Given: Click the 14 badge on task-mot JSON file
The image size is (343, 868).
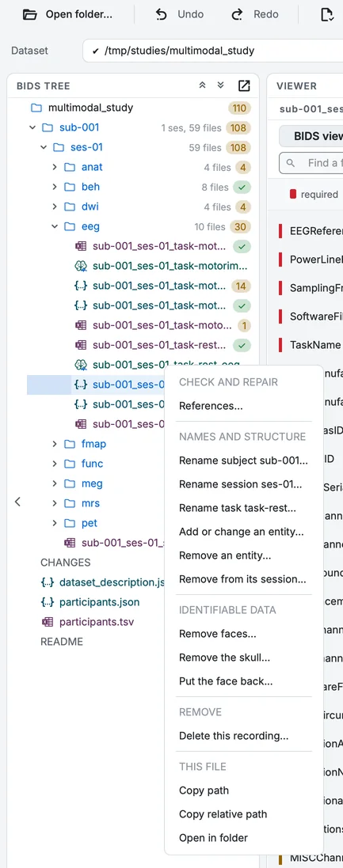Looking at the screenshot, I should (241, 286).
